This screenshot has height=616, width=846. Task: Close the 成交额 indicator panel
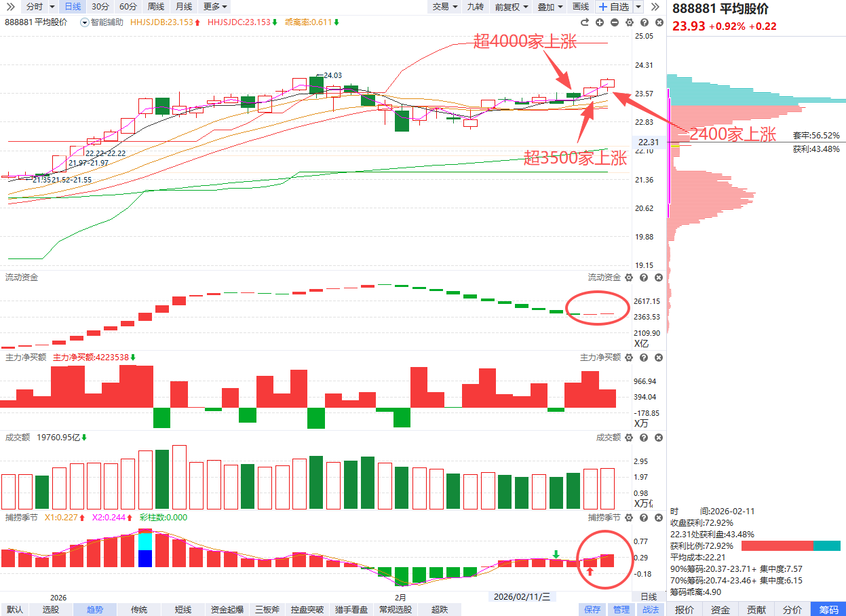[x=658, y=438]
